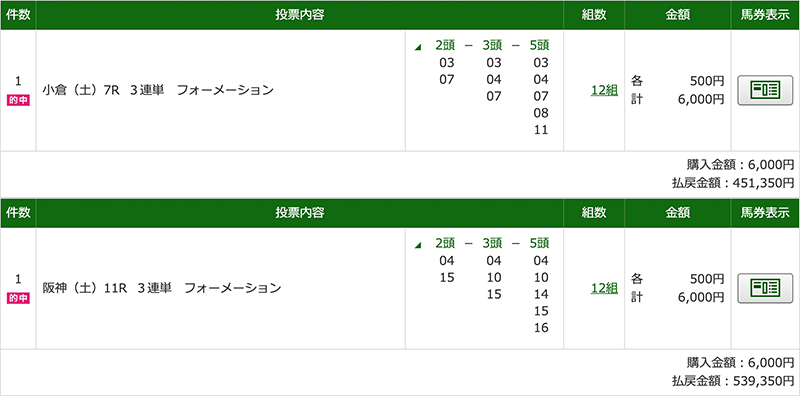800x396 pixels.
Task: Click payout amount 451,350円
Action: point(763,182)
